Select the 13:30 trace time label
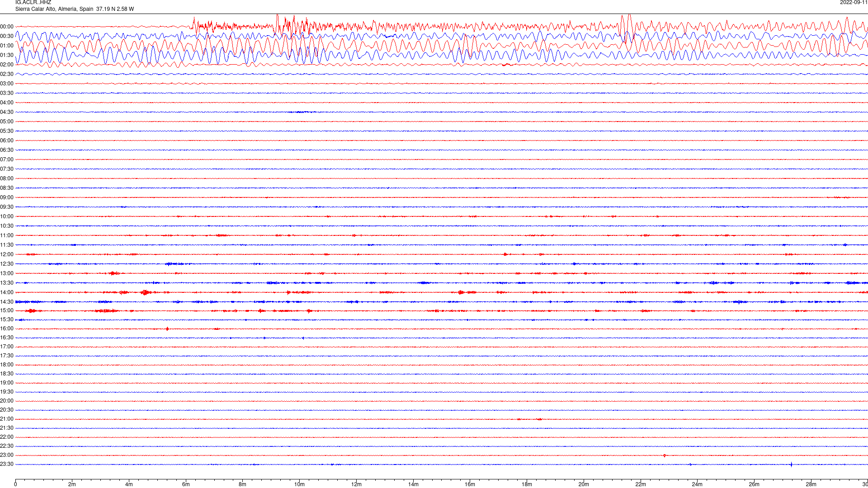Viewport: 868px width, 488px height. coord(7,283)
